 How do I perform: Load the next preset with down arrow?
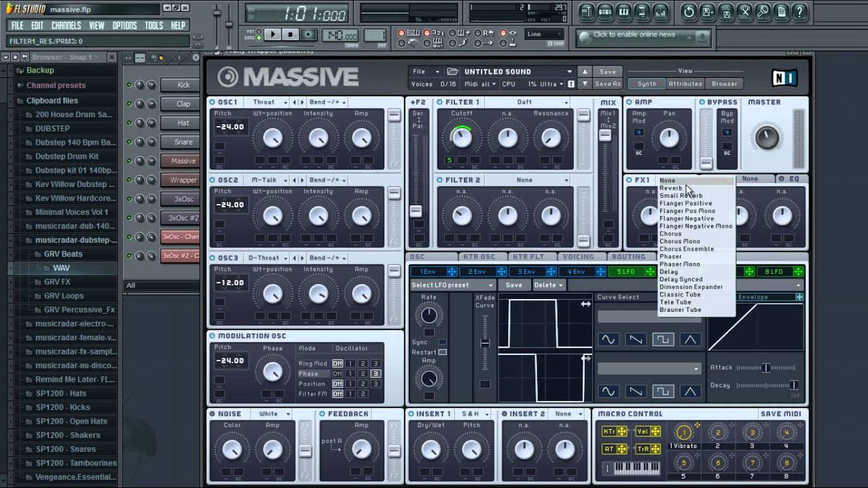[584, 83]
